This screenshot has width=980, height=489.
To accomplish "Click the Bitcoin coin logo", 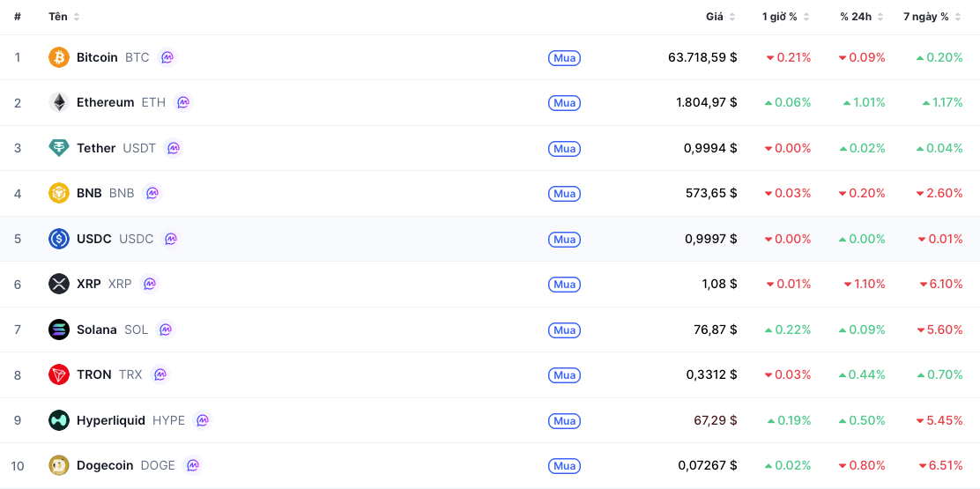I will click(x=59, y=57).
